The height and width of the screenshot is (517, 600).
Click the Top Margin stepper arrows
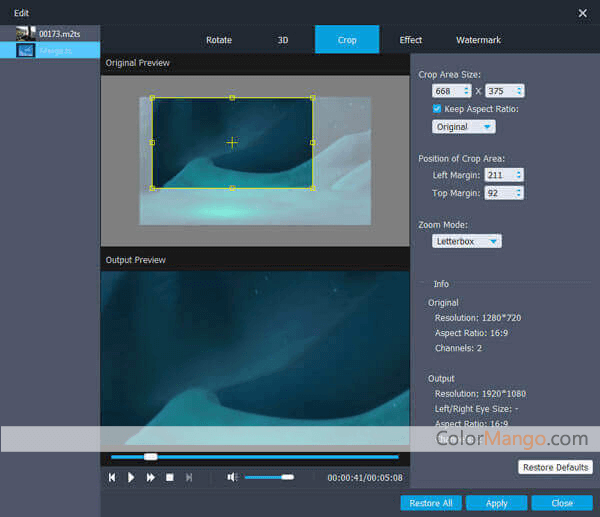coord(518,193)
